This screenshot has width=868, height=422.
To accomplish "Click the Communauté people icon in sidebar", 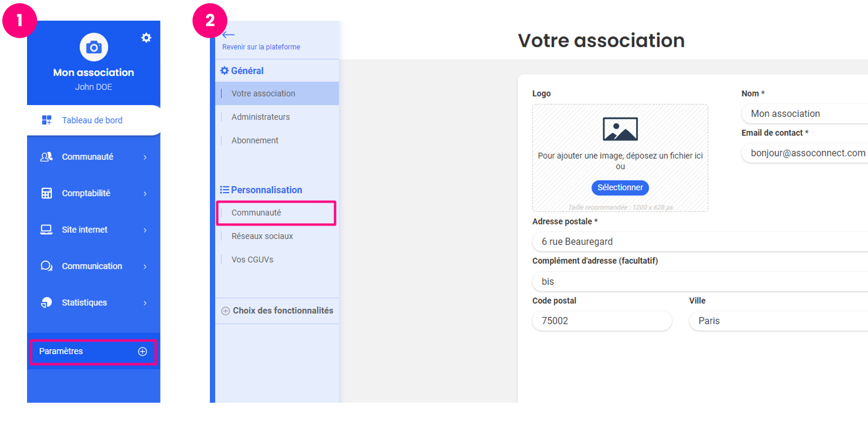I will (x=46, y=156).
